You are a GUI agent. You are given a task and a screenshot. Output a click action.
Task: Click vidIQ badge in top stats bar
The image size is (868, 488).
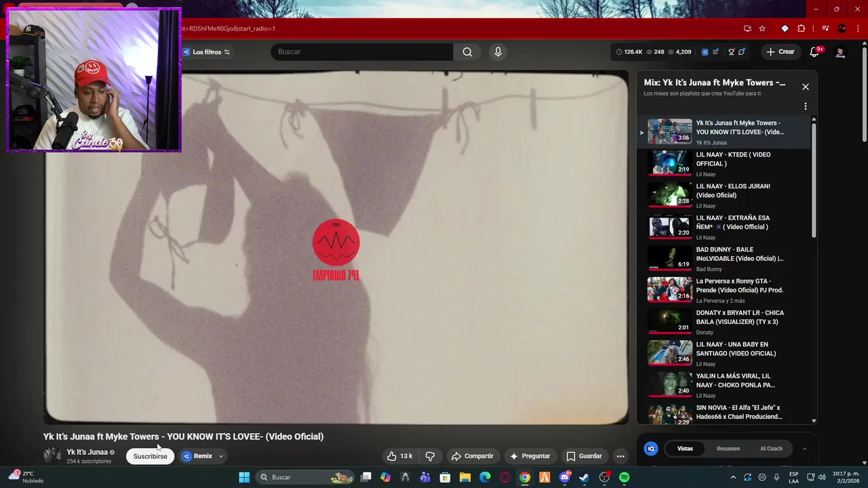[x=705, y=52]
